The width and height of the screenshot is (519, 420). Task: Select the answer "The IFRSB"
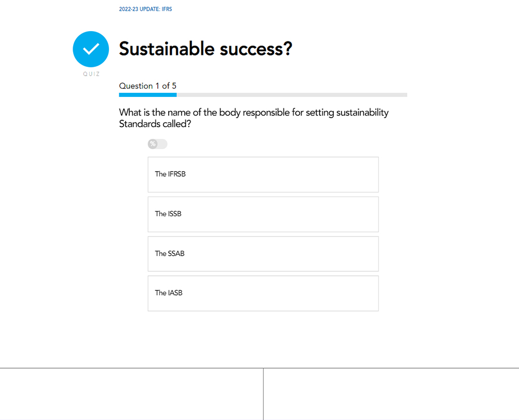pos(263,175)
